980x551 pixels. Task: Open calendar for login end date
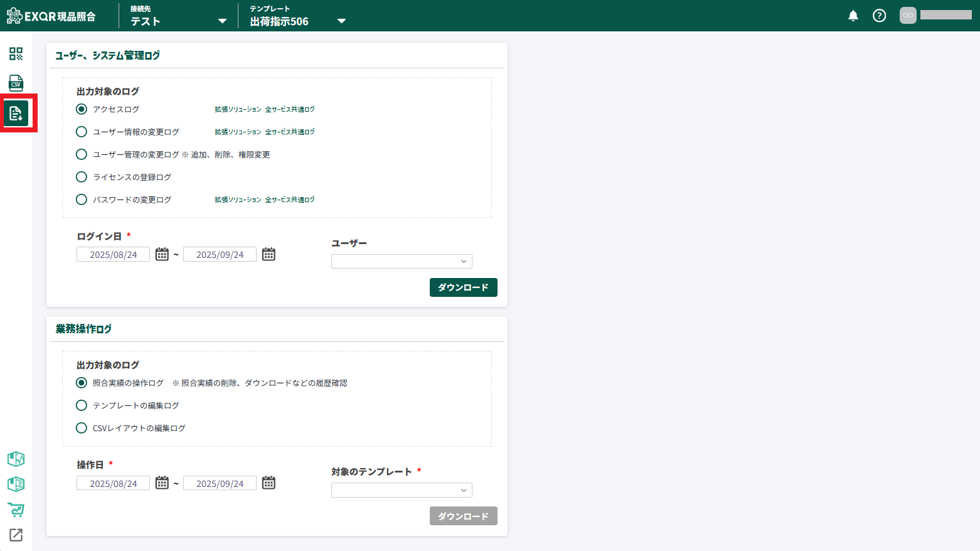coord(269,254)
